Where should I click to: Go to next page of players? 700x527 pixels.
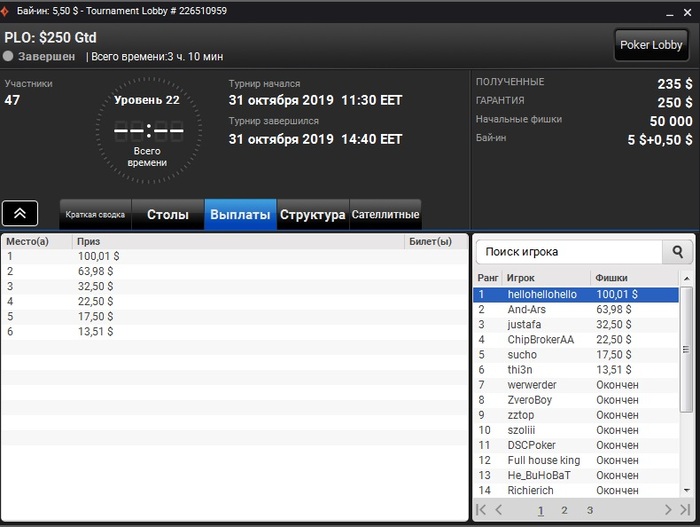668,510
